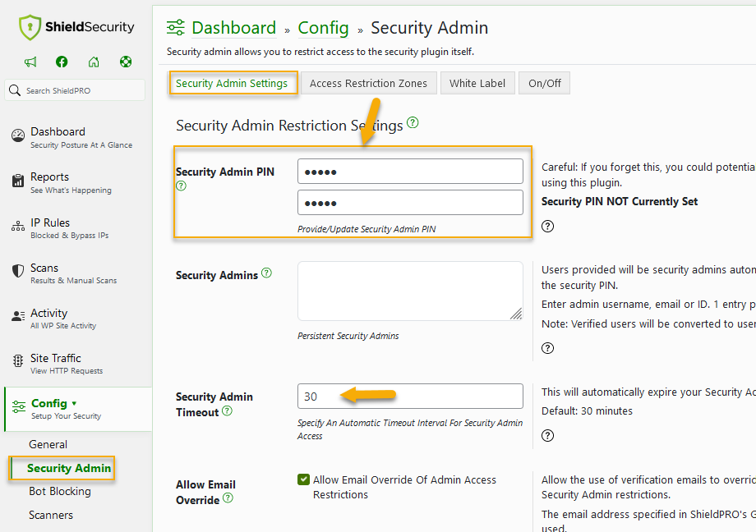Expand the Config menu dropdown arrow

point(74,403)
